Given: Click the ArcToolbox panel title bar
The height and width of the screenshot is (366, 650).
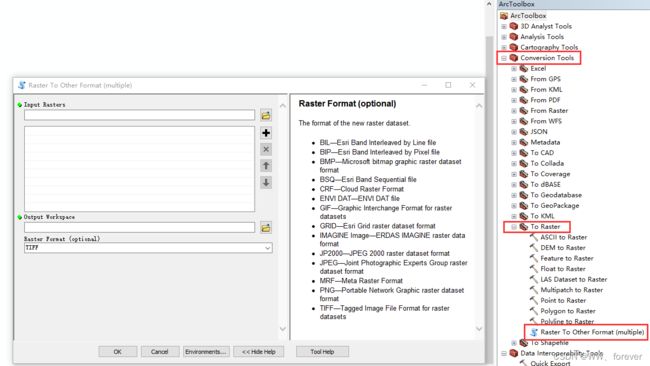Looking at the screenshot, I should (574, 4).
